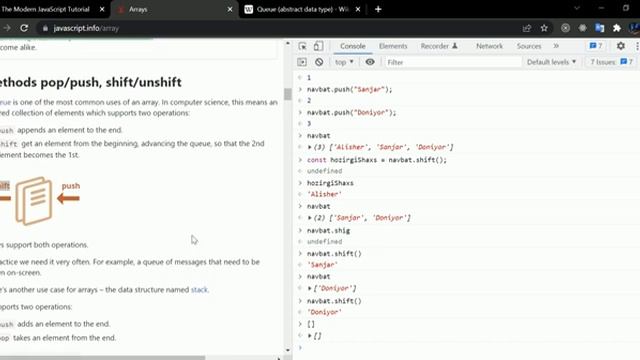Open DevTools settings gear
The height and width of the screenshot is (360, 640).
(x=621, y=46)
